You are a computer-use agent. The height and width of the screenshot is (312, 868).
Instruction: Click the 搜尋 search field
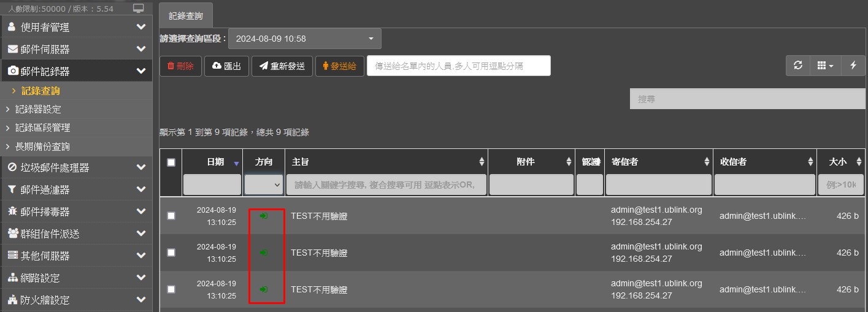(x=747, y=99)
